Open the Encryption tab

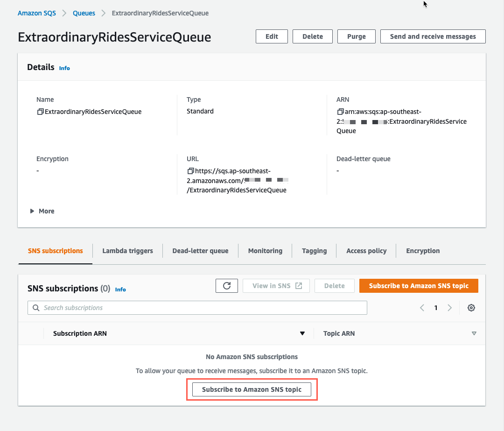(x=423, y=251)
